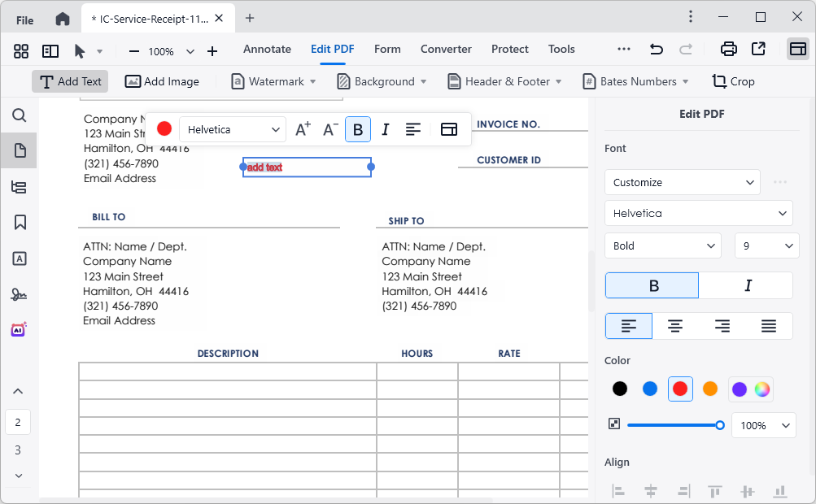Image resolution: width=816 pixels, height=504 pixels.
Task: Select the Header & Footer button
Action: [504, 81]
